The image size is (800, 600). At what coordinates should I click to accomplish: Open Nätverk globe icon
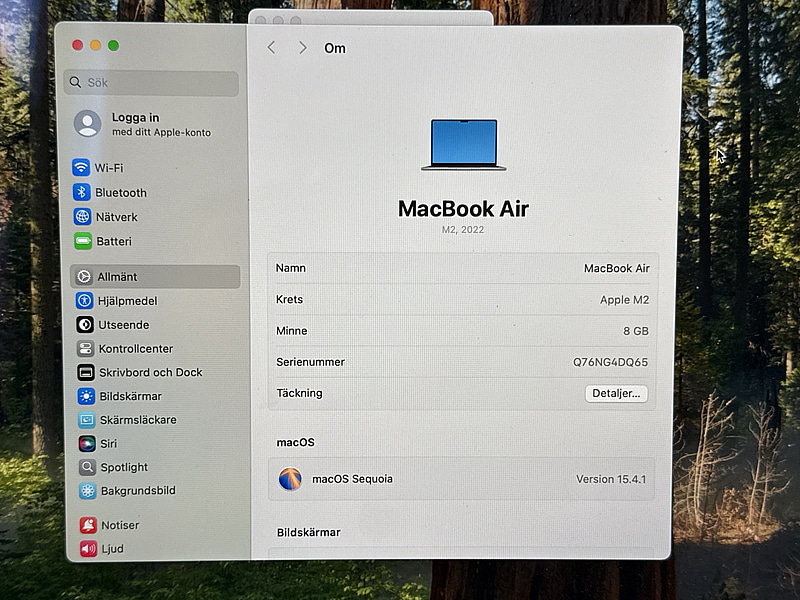point(82,216)
